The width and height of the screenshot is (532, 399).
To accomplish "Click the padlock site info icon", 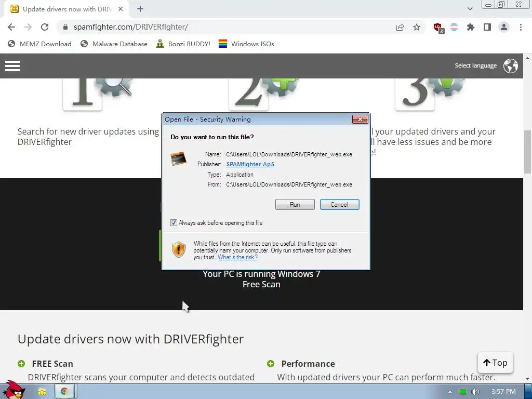I will 65,27.
